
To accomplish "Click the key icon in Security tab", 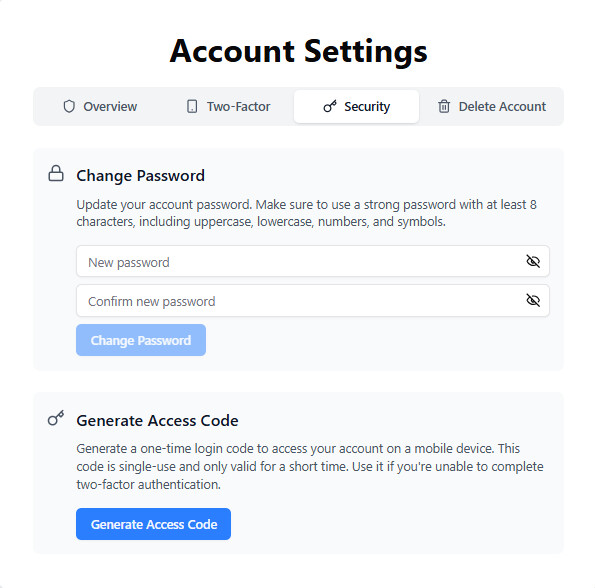I will (330, 107).
